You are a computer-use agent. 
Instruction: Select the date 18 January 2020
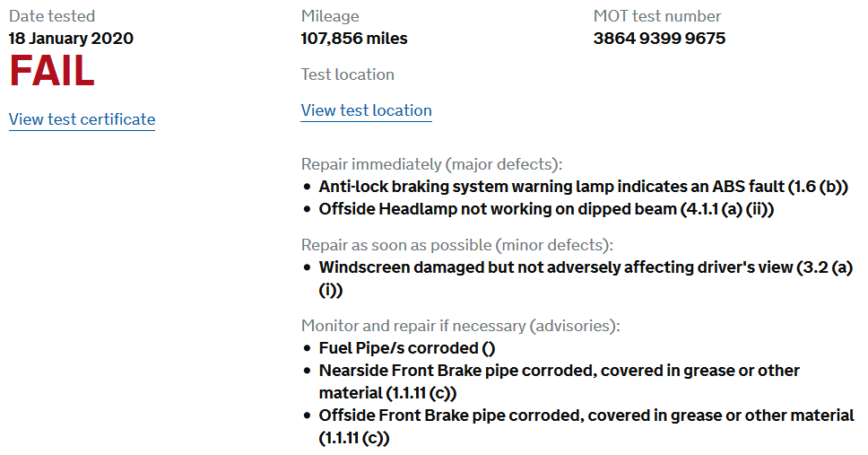click(x=71, y=39)
